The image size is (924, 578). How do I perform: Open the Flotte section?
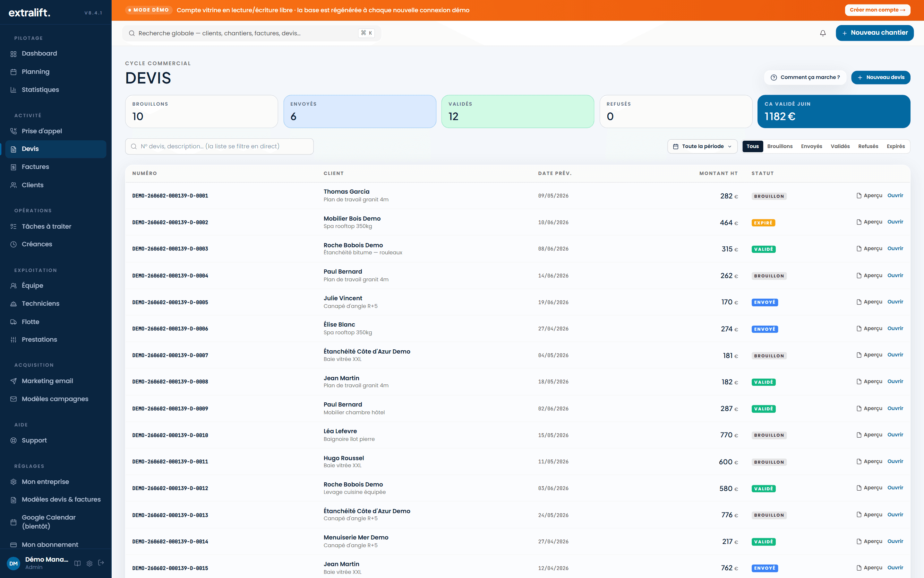coord(56,322)
